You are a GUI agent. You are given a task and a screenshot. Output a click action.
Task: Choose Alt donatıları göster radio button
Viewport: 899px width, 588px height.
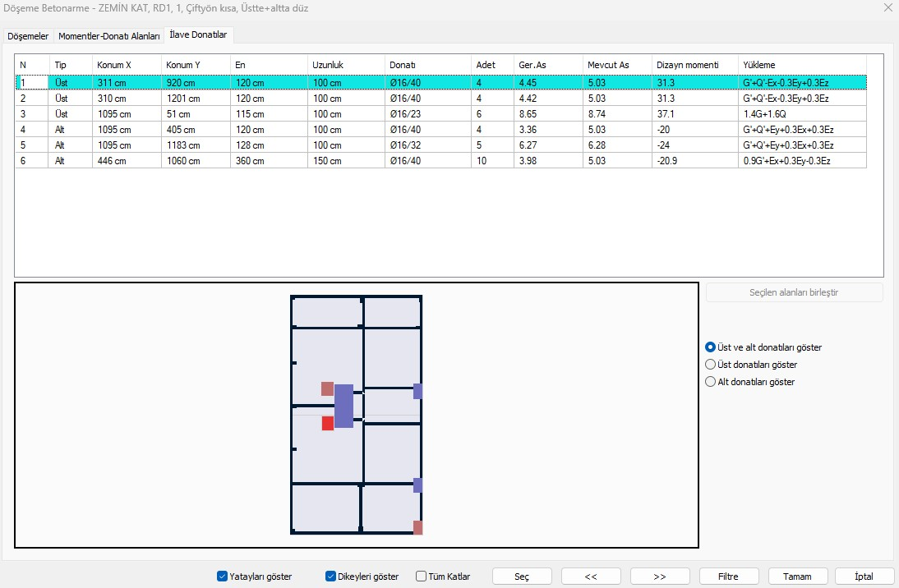[711, 382]
